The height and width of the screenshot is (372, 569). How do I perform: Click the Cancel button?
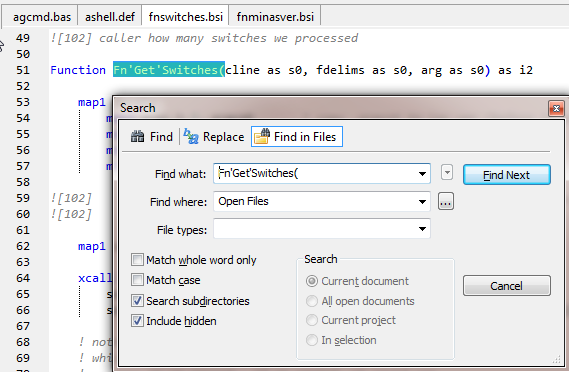tap(507, 286)
